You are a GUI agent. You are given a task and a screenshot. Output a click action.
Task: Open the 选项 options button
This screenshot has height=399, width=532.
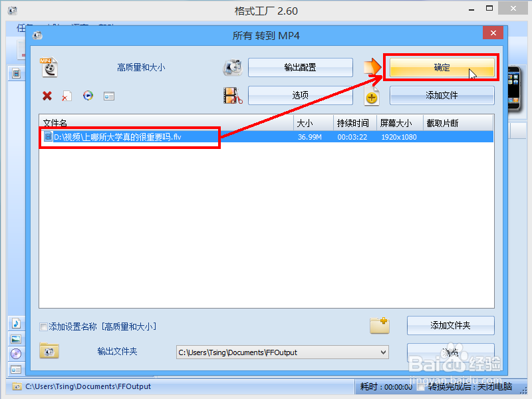(301, 95)
